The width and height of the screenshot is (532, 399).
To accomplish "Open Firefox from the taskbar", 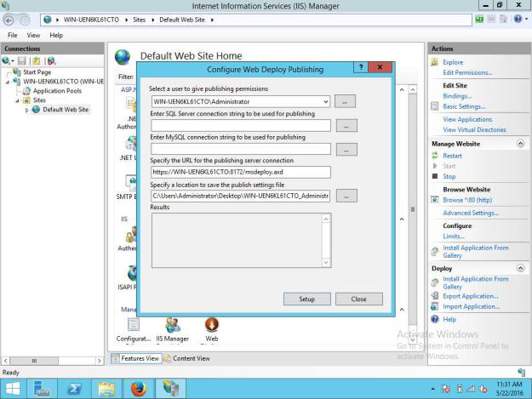I will click(139, 389).
